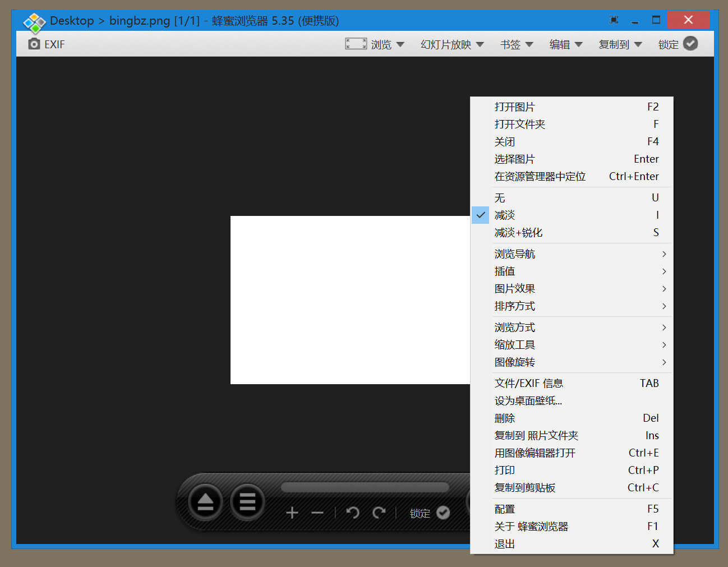Viewport: 728px width, 567px height.
Task: Open 配置 settings via the menu
Action: point(504,509)
